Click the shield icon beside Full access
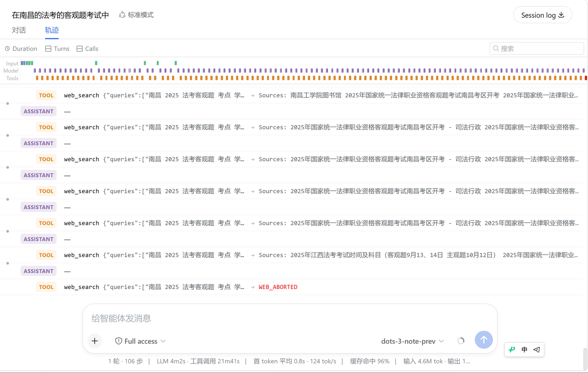 click(x=119, y=341)
